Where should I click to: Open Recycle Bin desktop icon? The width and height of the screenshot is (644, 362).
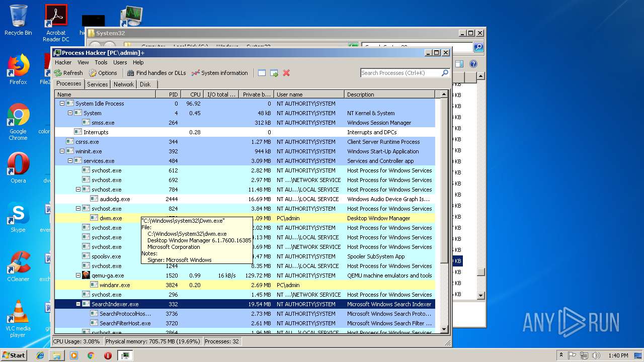tap(18, 20)
